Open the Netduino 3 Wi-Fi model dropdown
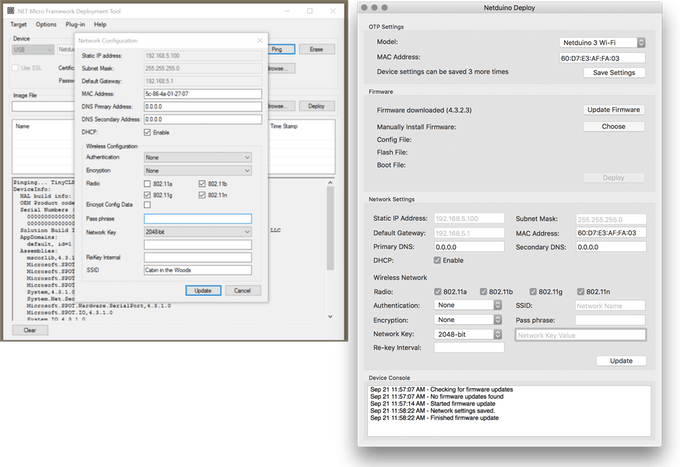The image size is (680, 467). tap(601, 43)
